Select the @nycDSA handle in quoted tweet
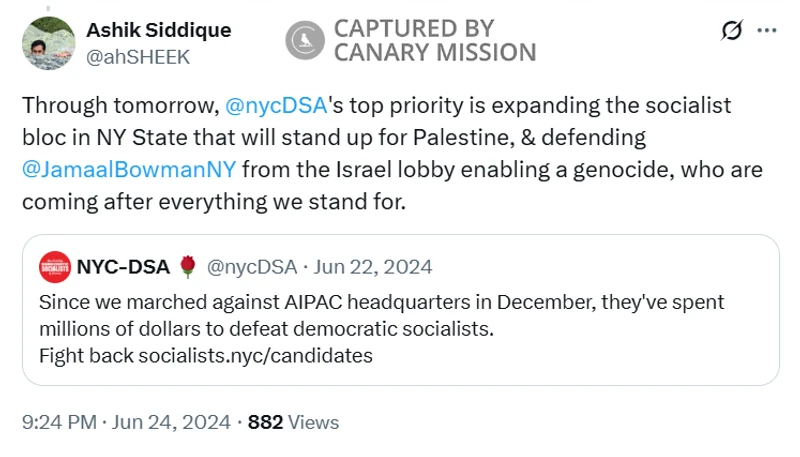Screen dimensions: 800x457 [x=251, y=267]
